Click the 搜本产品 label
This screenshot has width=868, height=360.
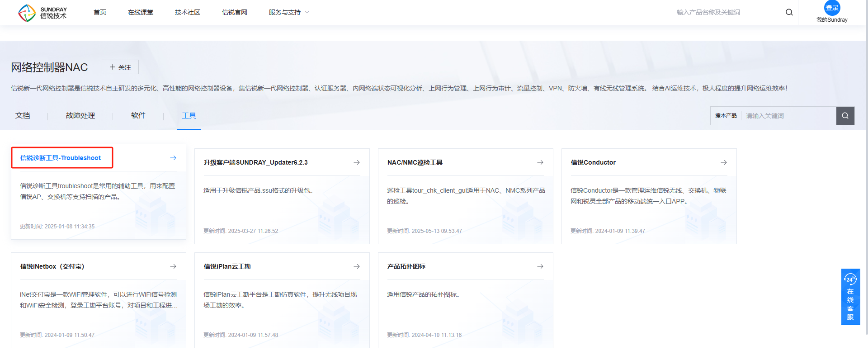(x=726, y=116)
